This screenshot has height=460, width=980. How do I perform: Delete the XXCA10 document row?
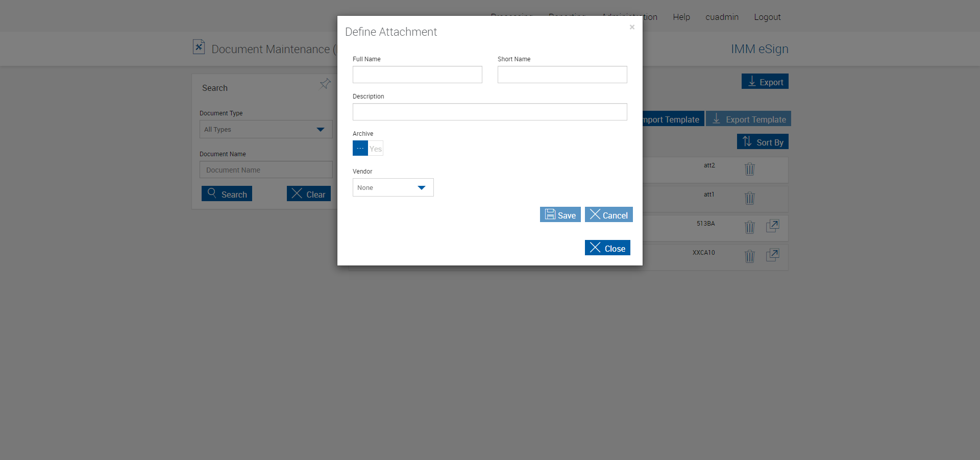coord(749,256)
